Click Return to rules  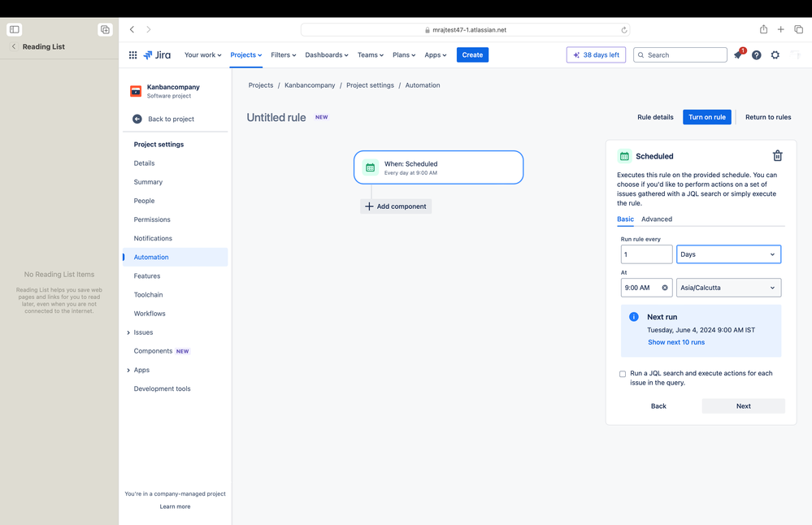point(768,117)
